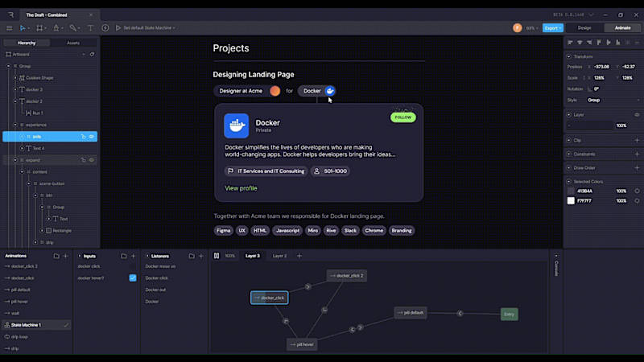Open the Assets tab

[x=73, y=43]
